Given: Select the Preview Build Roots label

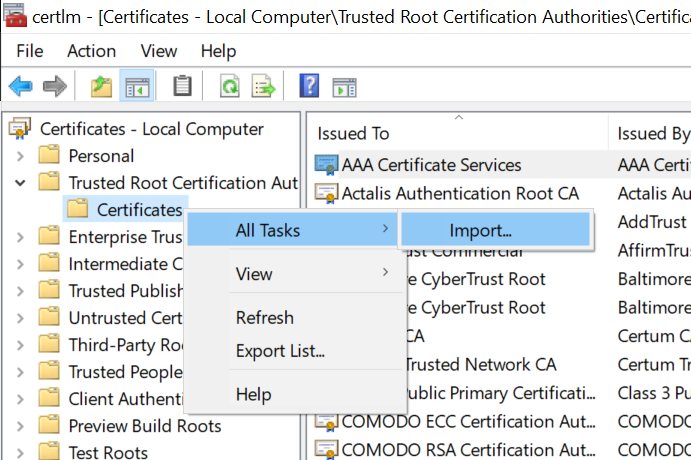Looking at the screenshot, I should 145,426.
